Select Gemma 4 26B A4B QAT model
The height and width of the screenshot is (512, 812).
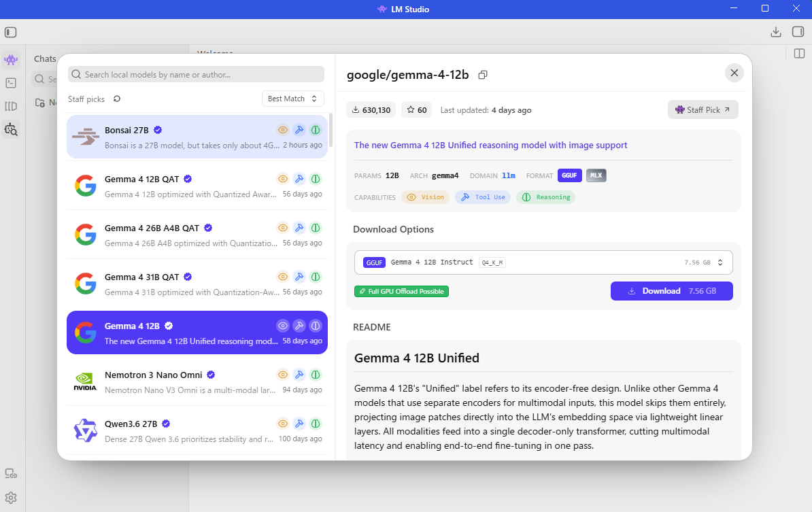click(197, 235)
